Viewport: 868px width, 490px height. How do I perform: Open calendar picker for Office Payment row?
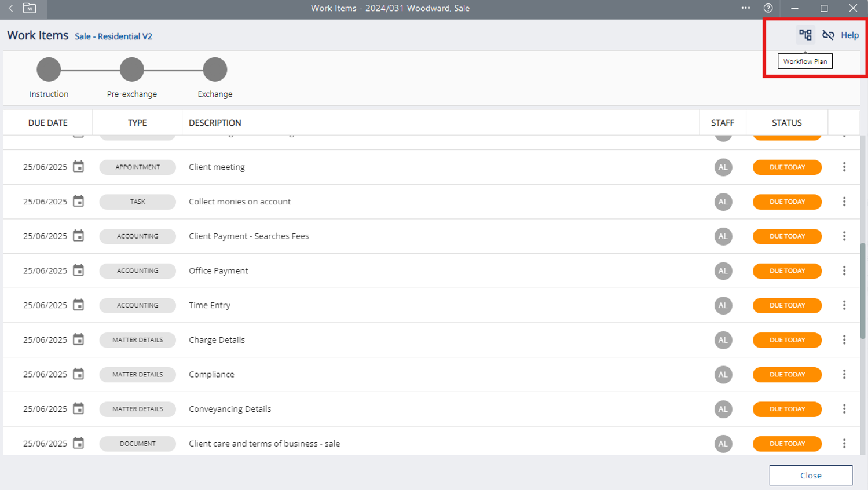[x=78, y=270]
